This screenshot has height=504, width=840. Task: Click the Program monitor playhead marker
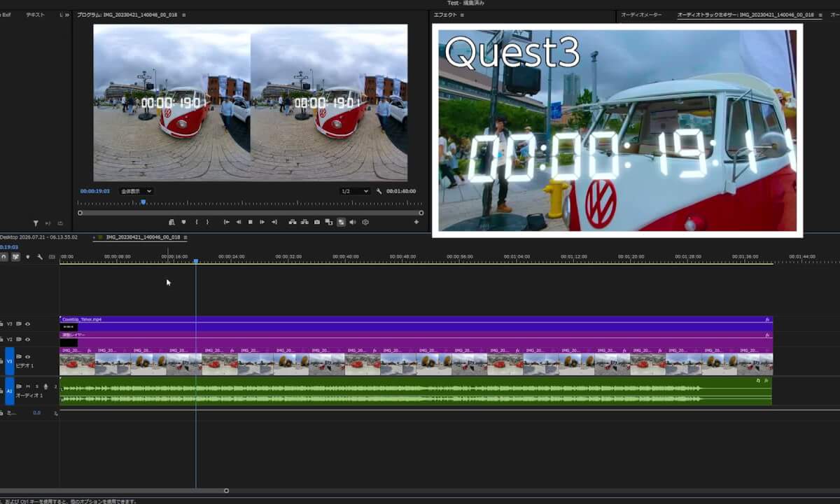pos(143,202)
